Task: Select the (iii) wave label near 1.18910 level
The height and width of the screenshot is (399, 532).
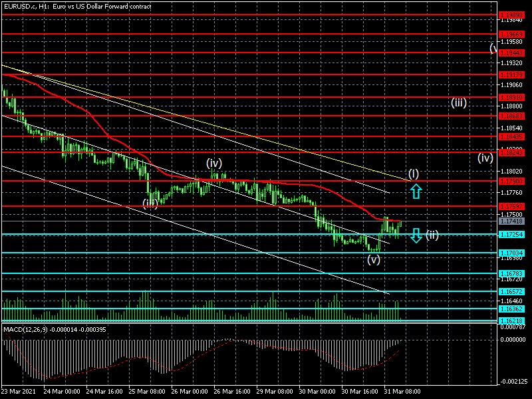Action: pos(459,102)
